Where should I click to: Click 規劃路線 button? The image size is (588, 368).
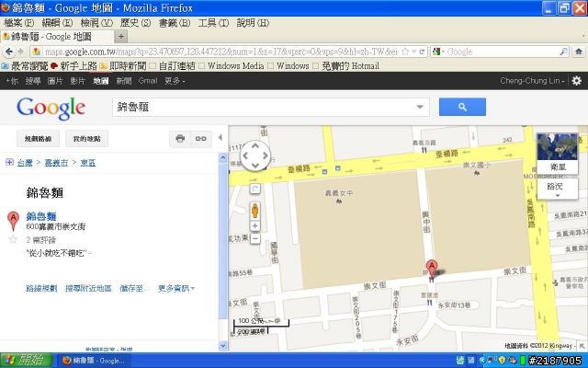tap(38, 139)
